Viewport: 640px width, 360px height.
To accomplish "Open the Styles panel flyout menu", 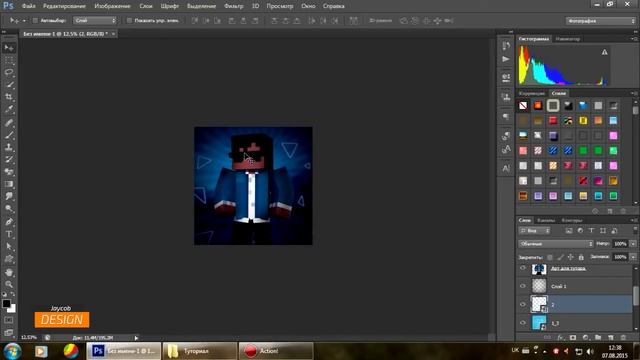I will pos(634,93).
